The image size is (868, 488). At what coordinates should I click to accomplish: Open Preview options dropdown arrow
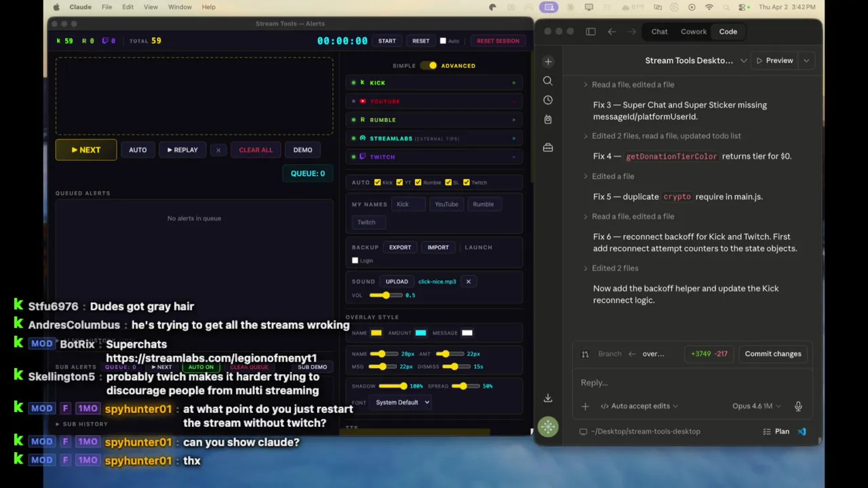806,60
